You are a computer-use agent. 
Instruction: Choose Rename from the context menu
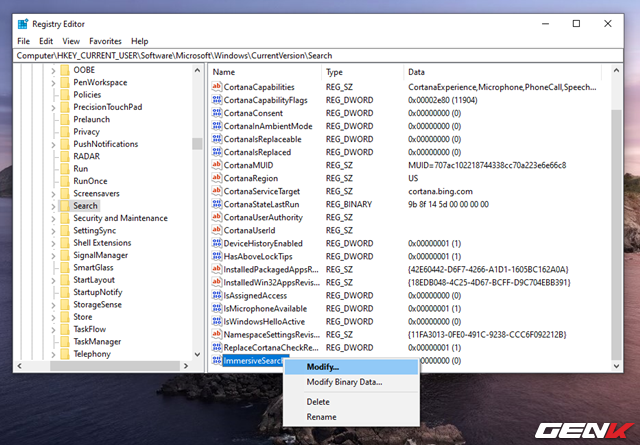pos(351,417)
